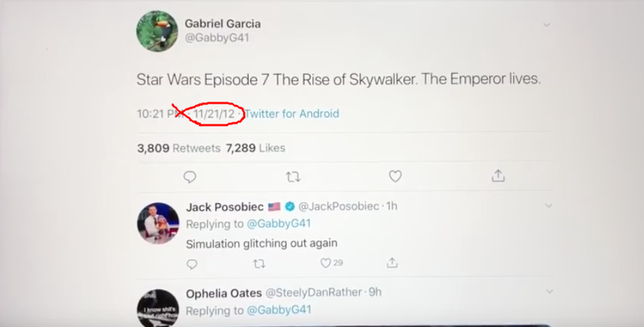This screenshot has width=644, height=327.
Task: Click the Twitter for Android link
Action: click(292, 113)
